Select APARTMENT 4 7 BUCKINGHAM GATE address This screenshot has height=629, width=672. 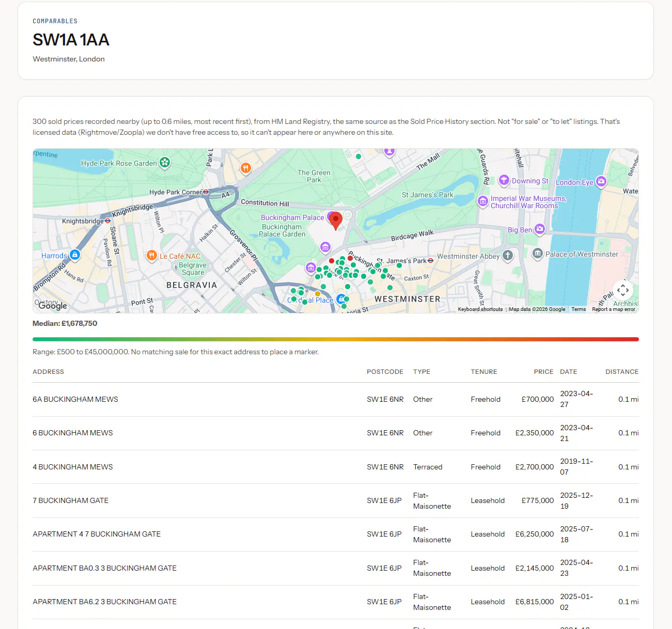97,534
